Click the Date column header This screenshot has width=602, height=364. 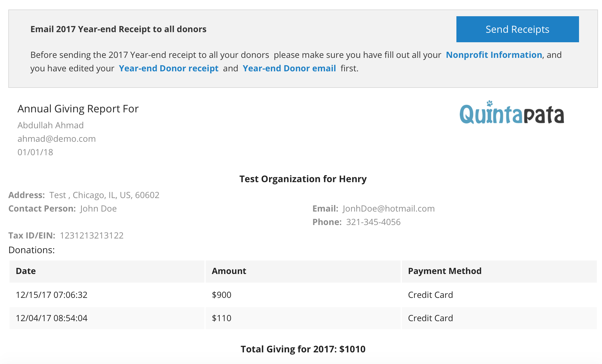[26, 271]
